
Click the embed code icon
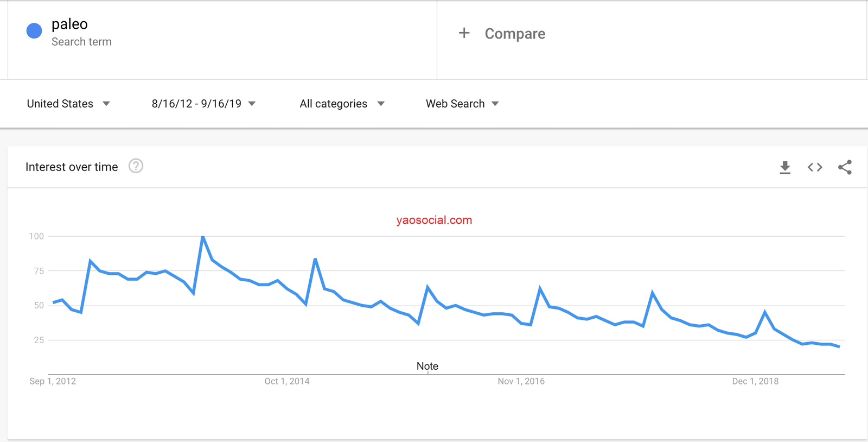(x=815, y=167)
